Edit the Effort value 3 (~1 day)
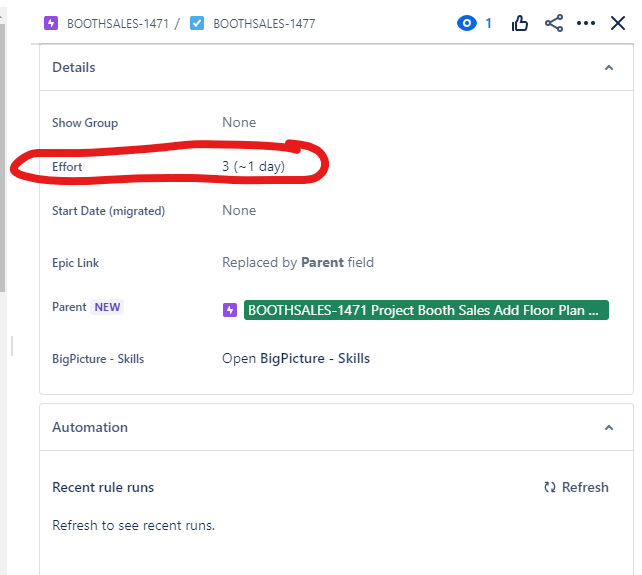The width and height of the screenshot is (642, 575). point(253,166)
